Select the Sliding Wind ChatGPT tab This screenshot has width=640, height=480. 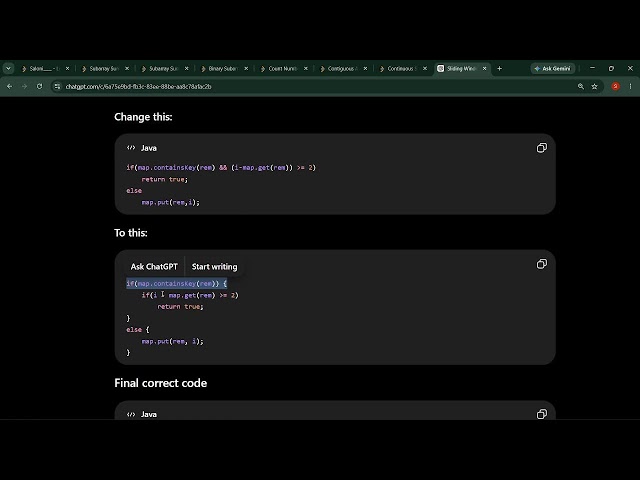point(461,69)
